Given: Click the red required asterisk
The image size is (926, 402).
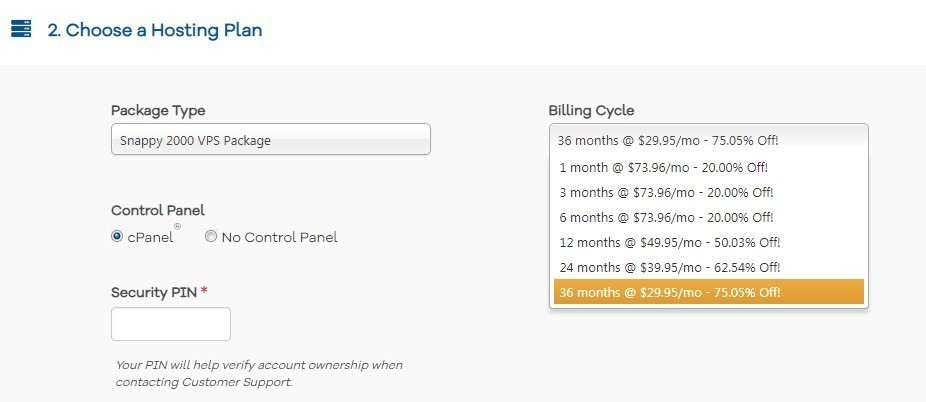Looking at the screenshot, I should (x=204, y=291).
